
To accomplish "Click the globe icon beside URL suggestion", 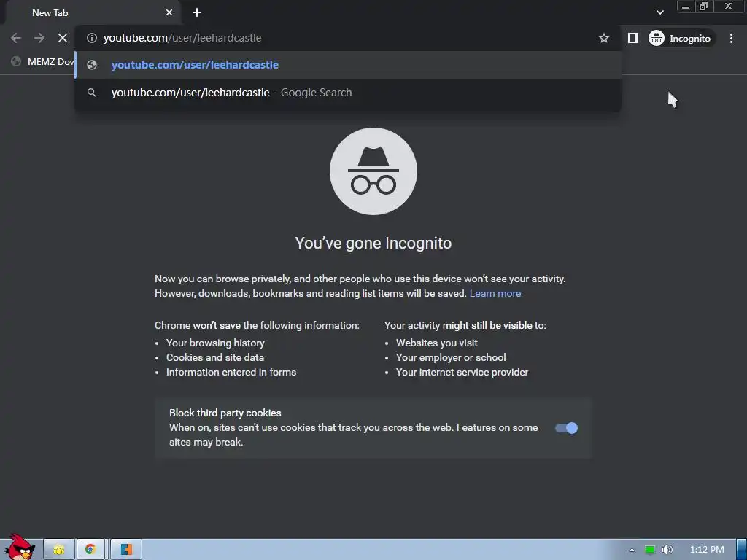I will (92, 65).
